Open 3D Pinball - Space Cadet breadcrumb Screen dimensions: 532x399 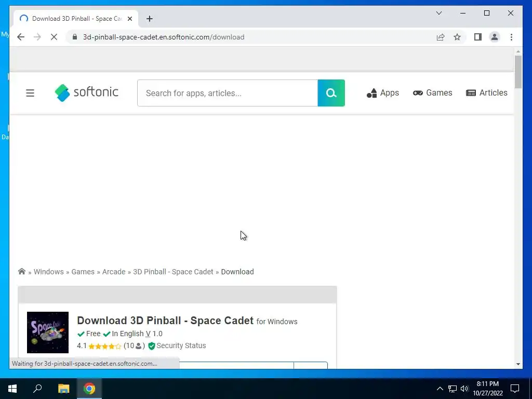point(173,272)
